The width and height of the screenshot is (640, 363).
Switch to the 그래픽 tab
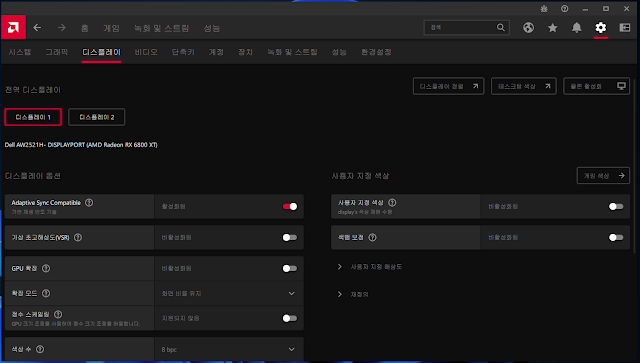pos(56,52)
